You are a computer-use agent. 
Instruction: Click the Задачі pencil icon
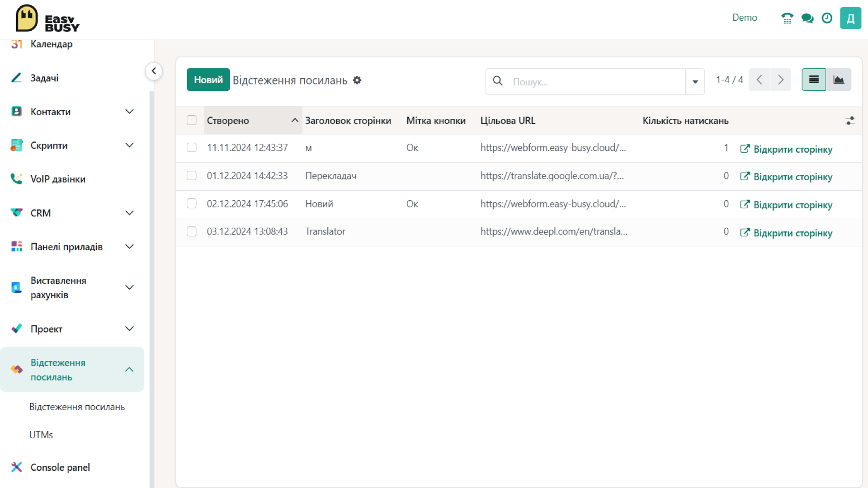click(x=16, y=78)
